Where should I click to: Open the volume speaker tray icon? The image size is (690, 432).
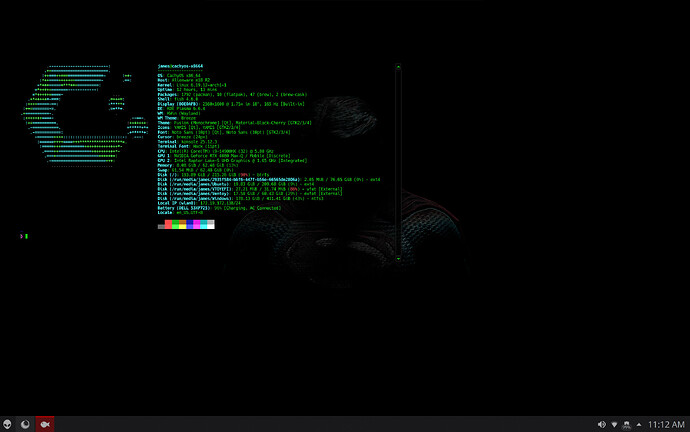click(x=602, y=425)
